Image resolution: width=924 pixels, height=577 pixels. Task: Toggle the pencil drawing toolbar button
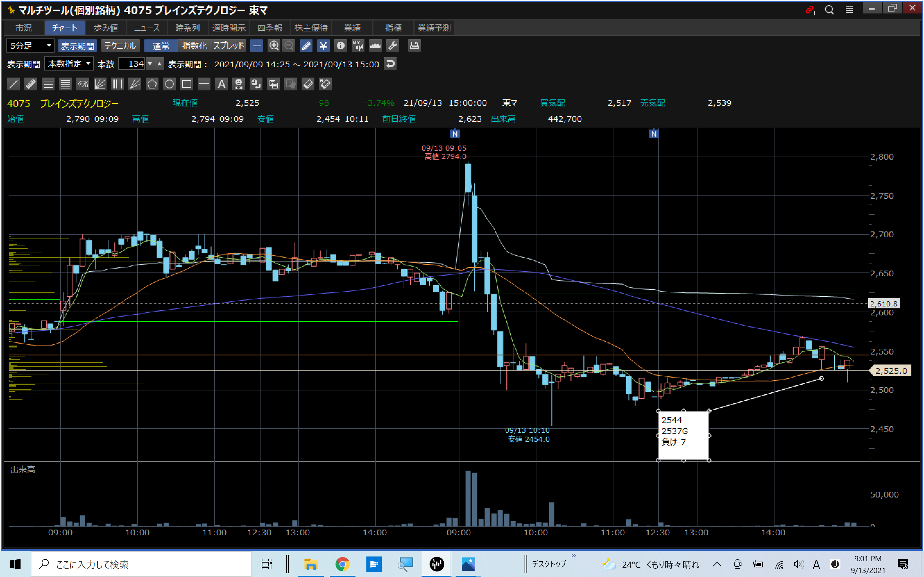306,46
